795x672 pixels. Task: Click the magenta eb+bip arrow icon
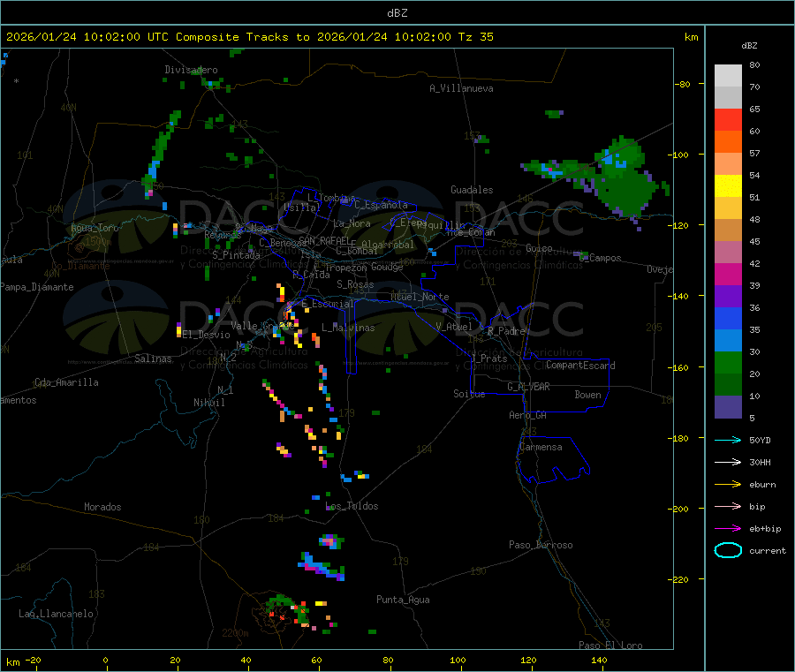[x=728, y=528]
